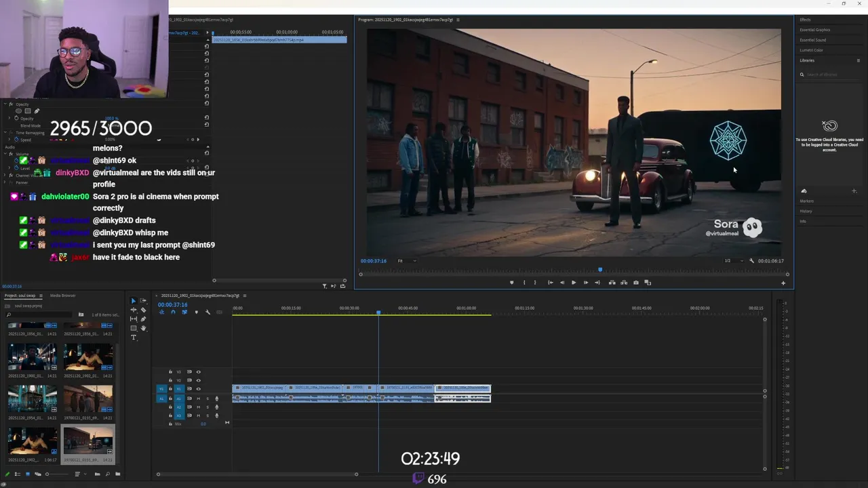Switch Project panel to Freeform view
Viewport: 868px width, 488px height.
coord(38,474)
